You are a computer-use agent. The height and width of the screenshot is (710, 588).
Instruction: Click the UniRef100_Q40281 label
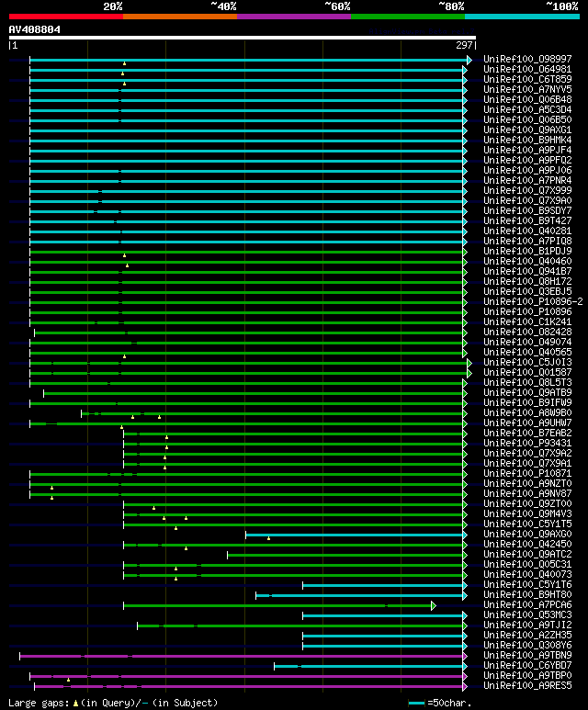(527, 231)
